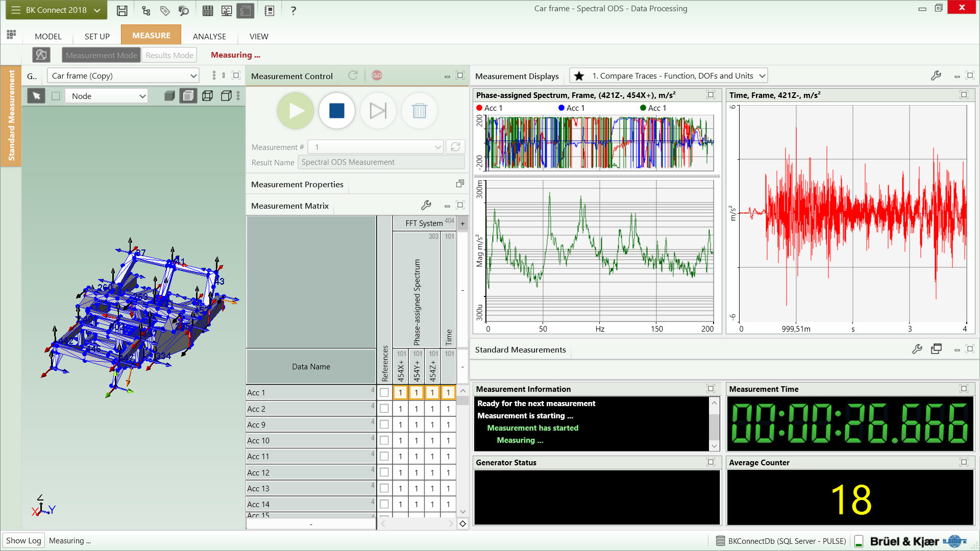
Task: Click the delete measurement trash icon
Action: click(x=419, y=111)
